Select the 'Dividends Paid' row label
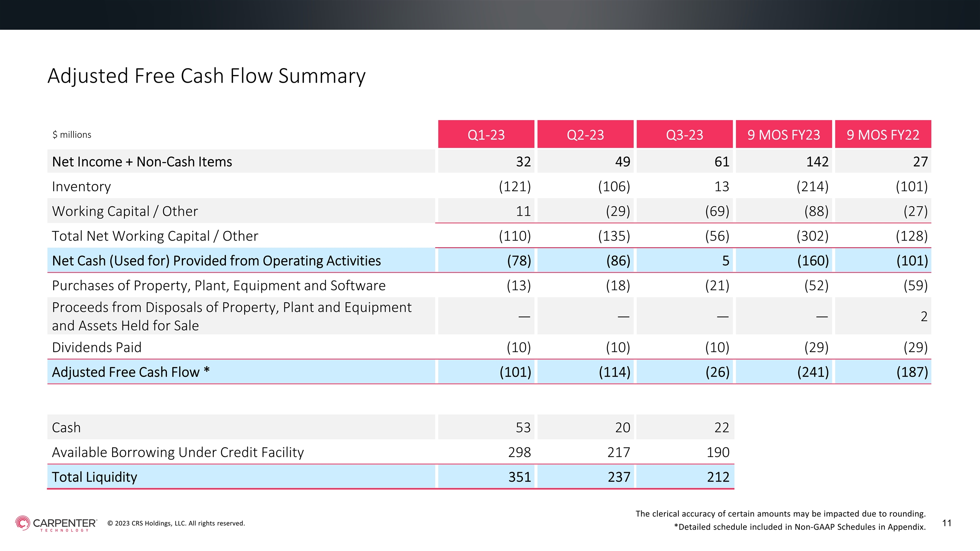Image resolution: width=980 pixels, height=551 pixels. click(97, 347)
